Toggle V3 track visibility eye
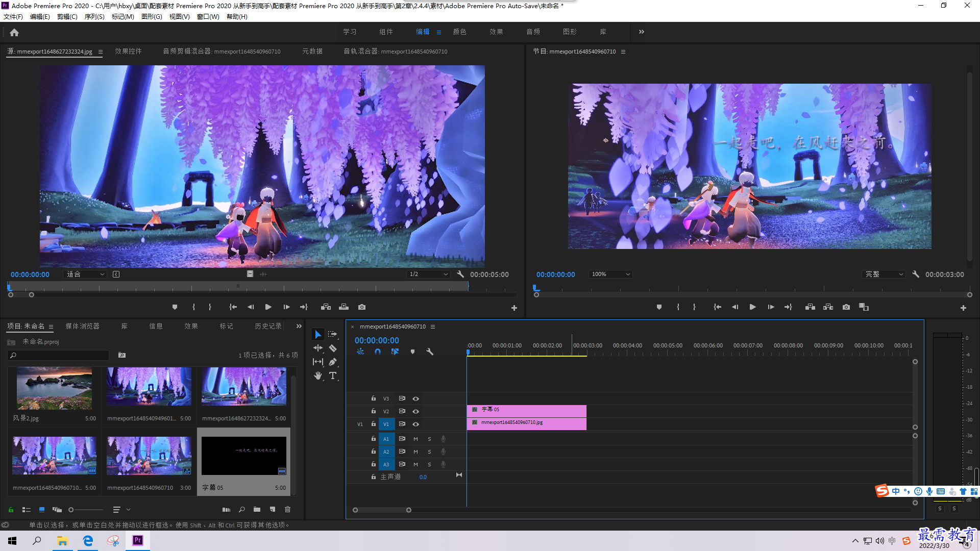 tap(415, 398)
